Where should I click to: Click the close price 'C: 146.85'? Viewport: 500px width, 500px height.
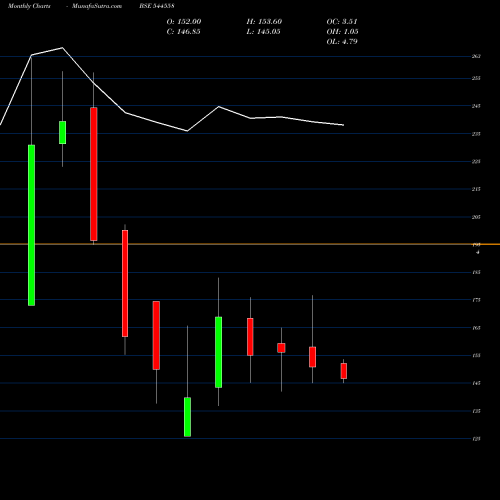pyautogui.click(x=183, y=32)
